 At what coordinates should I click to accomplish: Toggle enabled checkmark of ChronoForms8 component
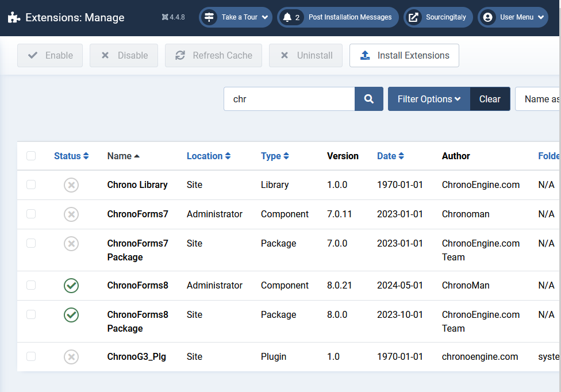71,286
